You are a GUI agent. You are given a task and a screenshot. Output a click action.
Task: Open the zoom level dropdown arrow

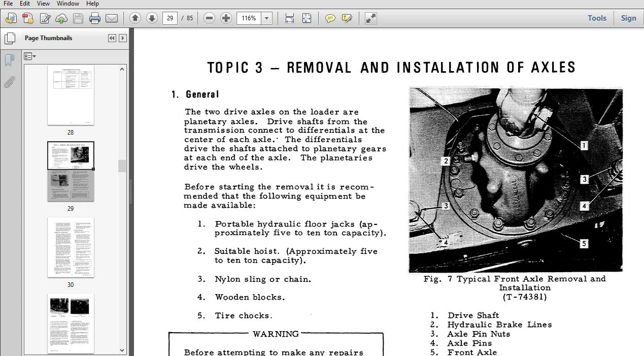point(267,18)
